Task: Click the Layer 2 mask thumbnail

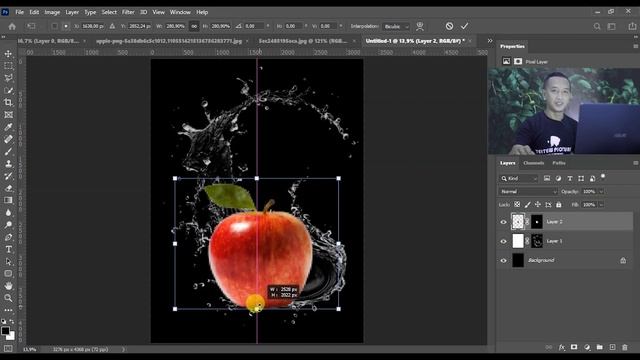Action: (537, 222)
